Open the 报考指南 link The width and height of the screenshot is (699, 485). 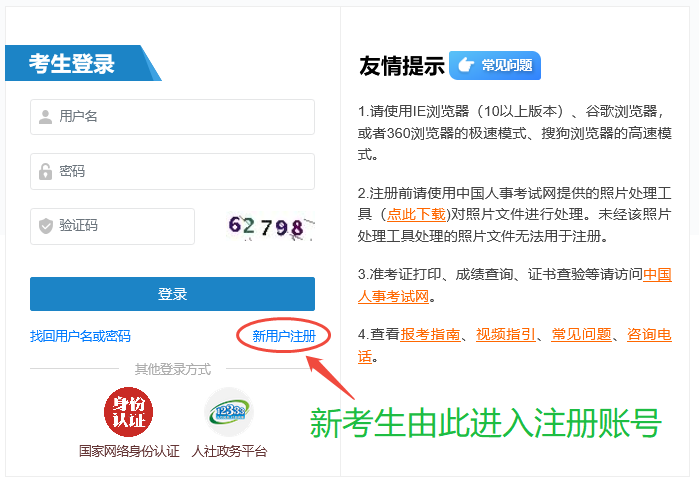[x=430, y=334]
